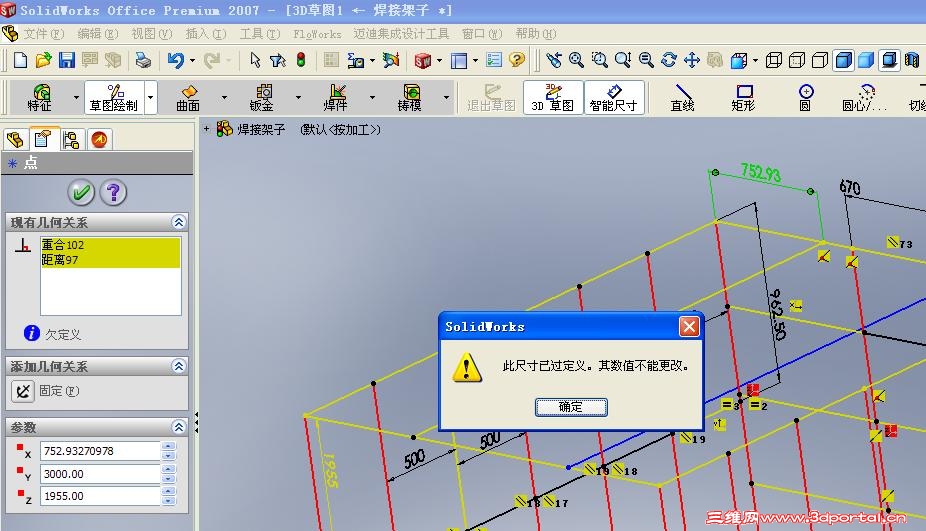Switch to Hidden Lines Visible display
926x531 pixels.
click(x=797, y=60)
